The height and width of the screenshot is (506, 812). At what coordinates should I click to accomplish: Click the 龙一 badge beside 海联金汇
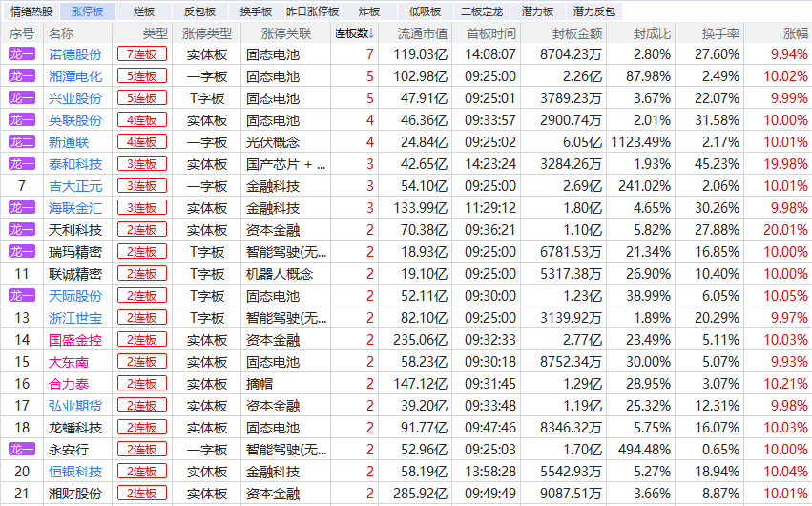[x=22, y=208]
